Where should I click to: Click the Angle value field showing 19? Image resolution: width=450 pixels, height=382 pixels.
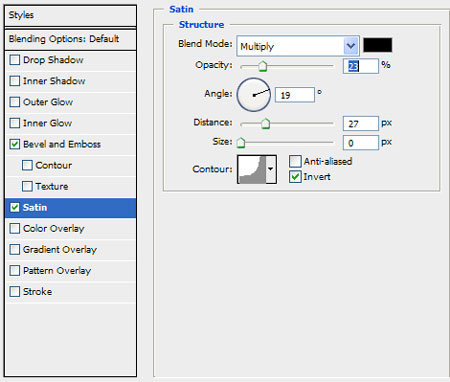(295, 95)
